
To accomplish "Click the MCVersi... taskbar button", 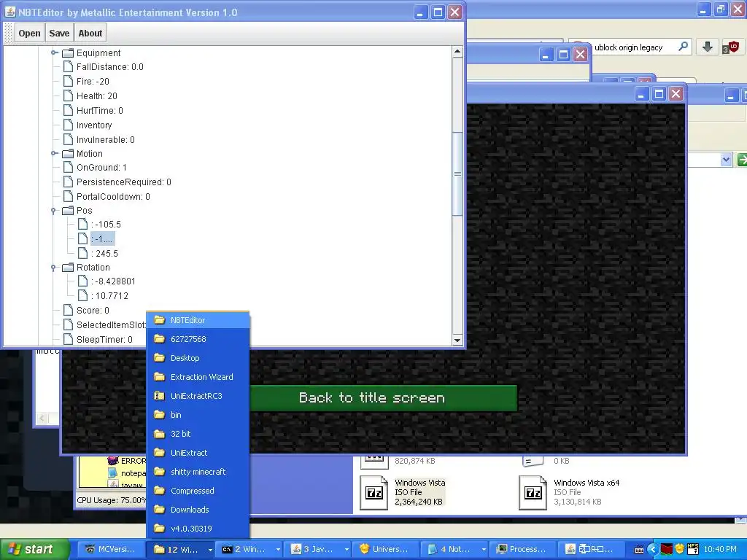I will click(109, 550).
